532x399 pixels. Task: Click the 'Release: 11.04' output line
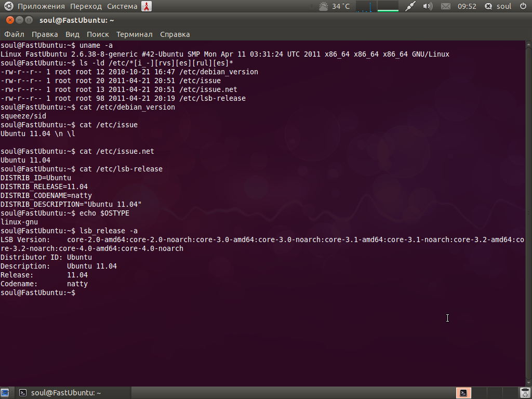point(44,275)
